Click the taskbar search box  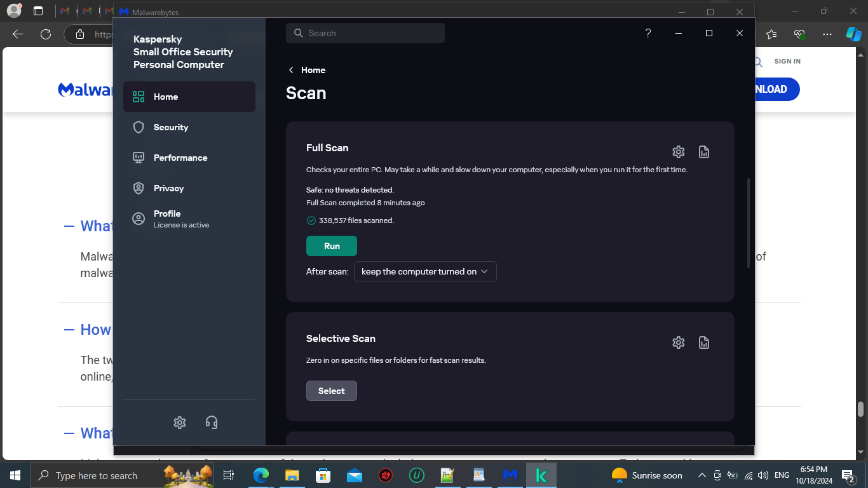click(123, 475)
